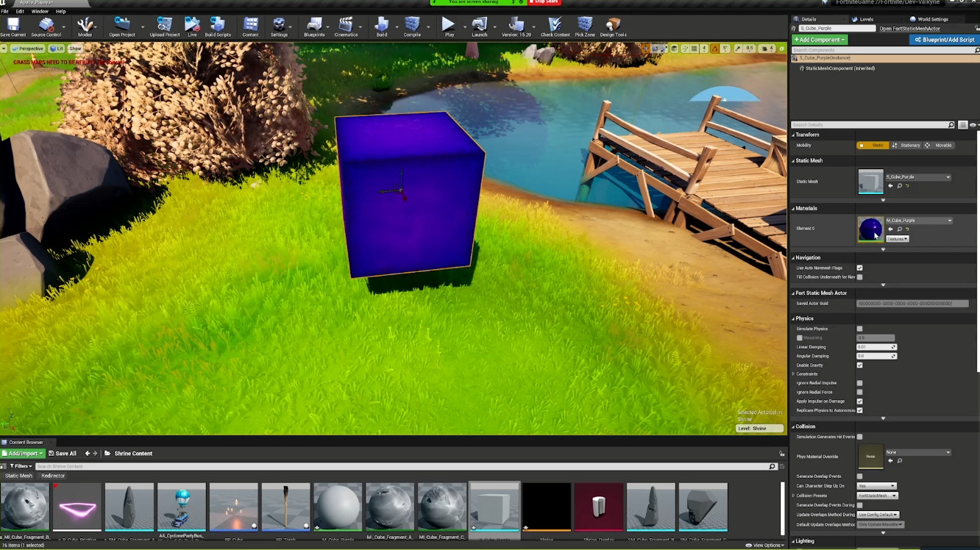Click the Build toolbar icon
Image resolution: width=980 pixels, height=550 pixels.
(x=381, y=27)
